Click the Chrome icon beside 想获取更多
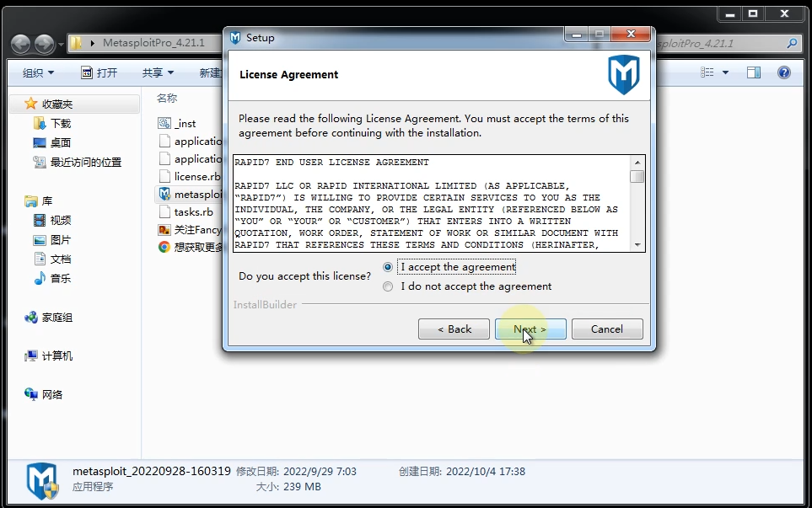The width and height of the screenshot is (812, 508). click(164, 248)
